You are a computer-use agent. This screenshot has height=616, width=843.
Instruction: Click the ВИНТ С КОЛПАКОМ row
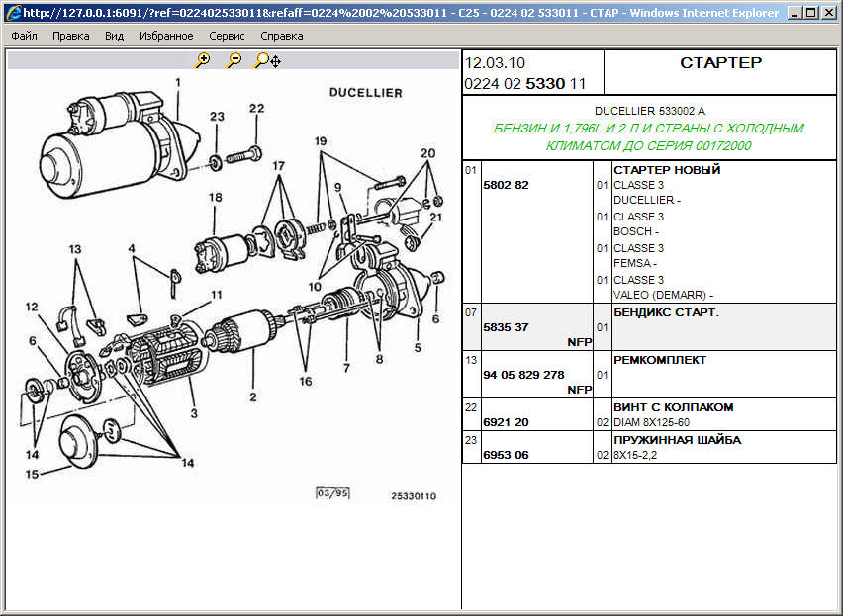point(649,414)
